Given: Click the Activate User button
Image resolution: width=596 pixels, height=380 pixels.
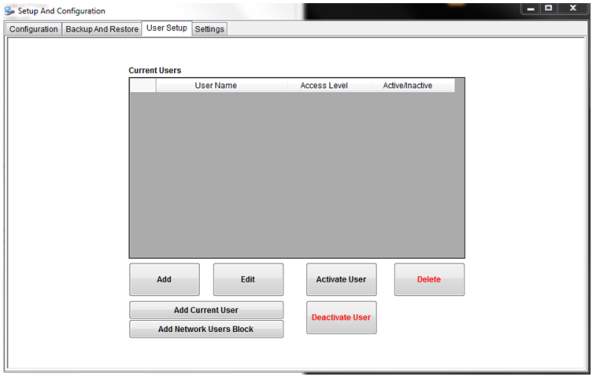Looking at the screenshot, I should pos(341,279).
